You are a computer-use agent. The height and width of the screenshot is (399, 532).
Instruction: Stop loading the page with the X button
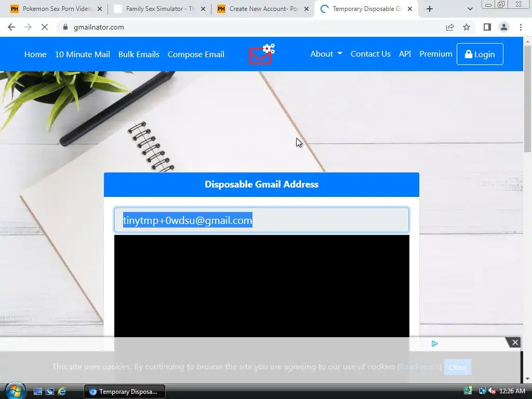45,27
